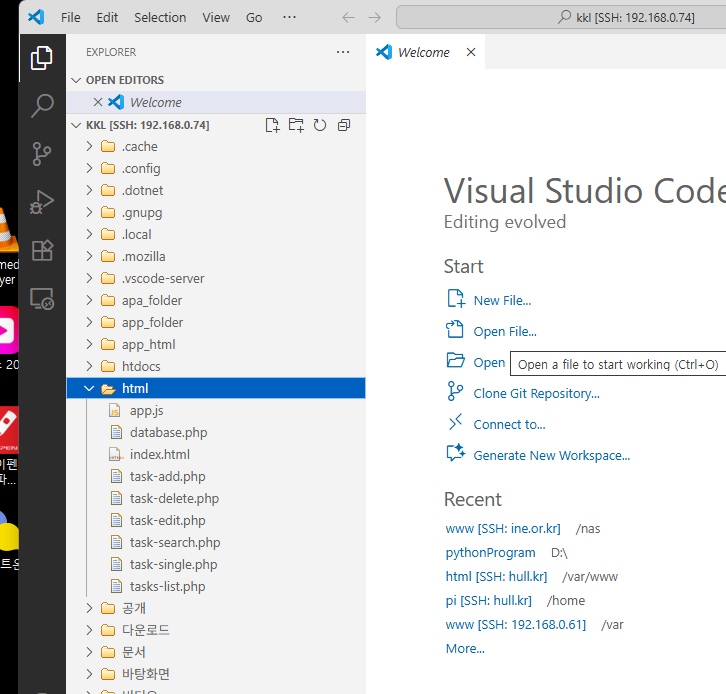Switch to the Welcome tab
Viewport: 726px width, 694px height.
(x=423, y=52)
